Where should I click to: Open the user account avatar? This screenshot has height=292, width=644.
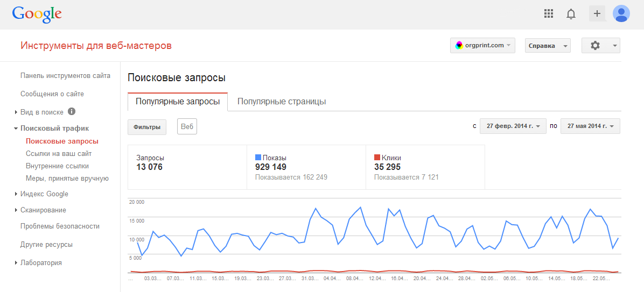click(x=621, y=13)
